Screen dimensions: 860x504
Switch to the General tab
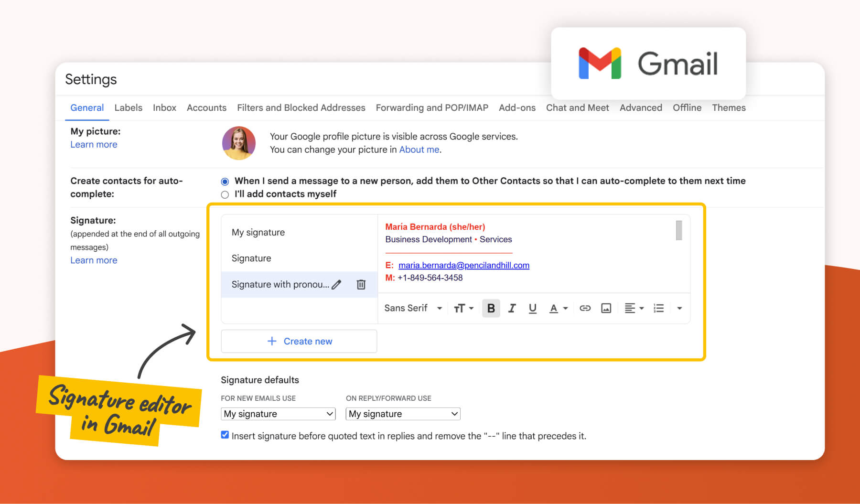tap(87, 107)
